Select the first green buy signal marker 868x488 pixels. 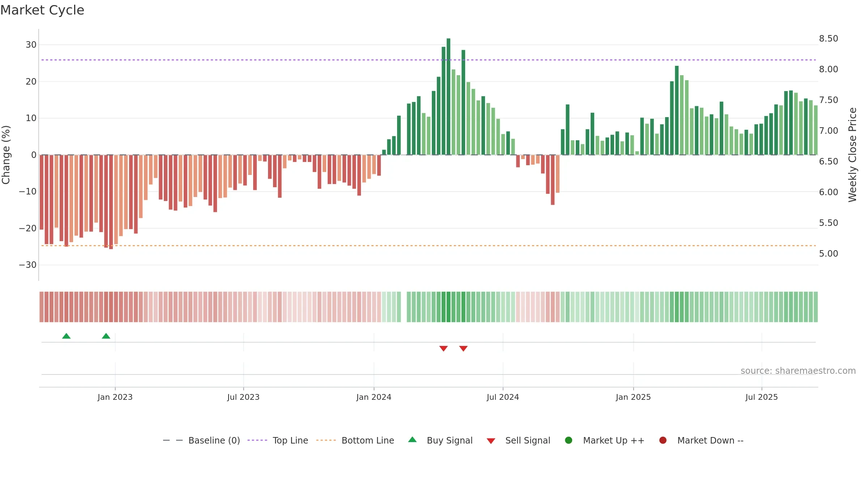pyautogui.click(x=66, y=336)
